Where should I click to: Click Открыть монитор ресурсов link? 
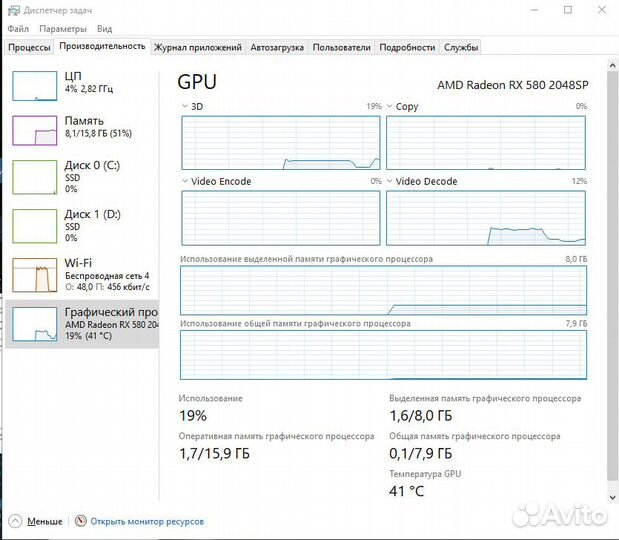click(x=147, y=521)
